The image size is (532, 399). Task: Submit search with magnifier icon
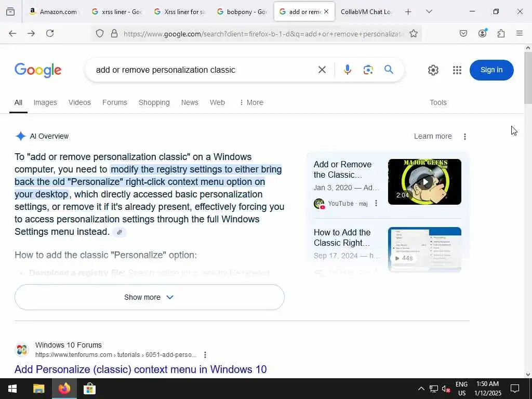(x=389, y=70)
